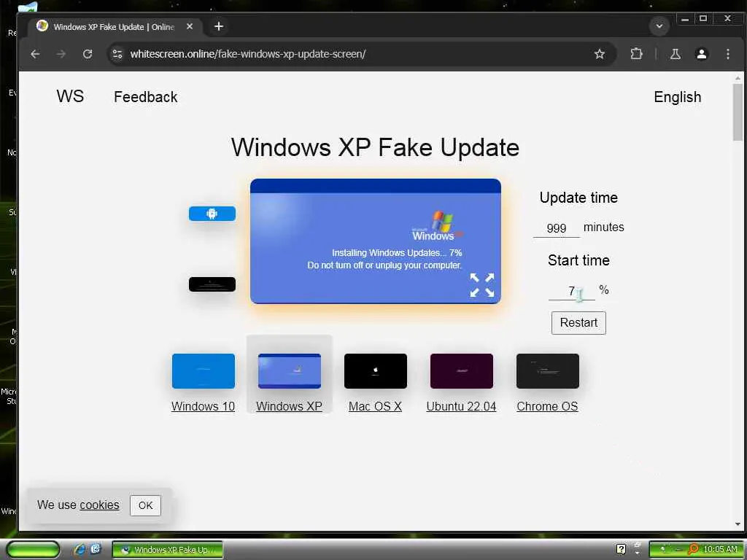This screenshot has width=747, height=560.
Task: Open the green Start button
Action: click(x=33, y=549)
